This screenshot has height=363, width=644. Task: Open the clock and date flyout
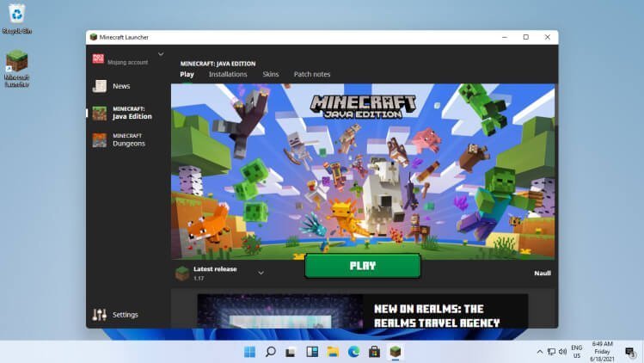(602, 352)
